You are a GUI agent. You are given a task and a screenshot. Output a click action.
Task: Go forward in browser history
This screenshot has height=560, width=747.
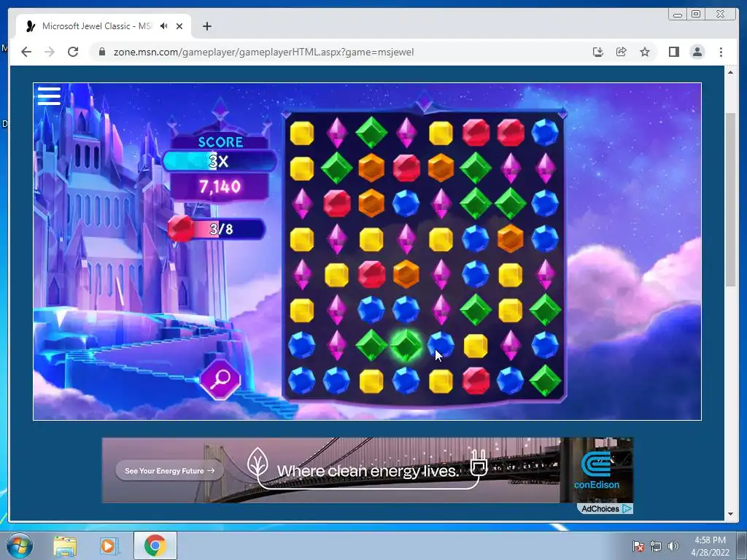pos(50,52)
